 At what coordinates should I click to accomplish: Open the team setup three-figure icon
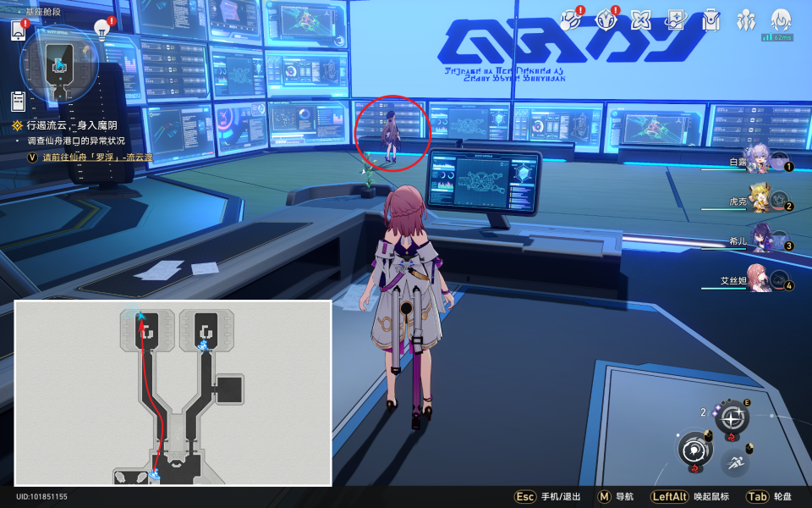click(x=746, y=20)
